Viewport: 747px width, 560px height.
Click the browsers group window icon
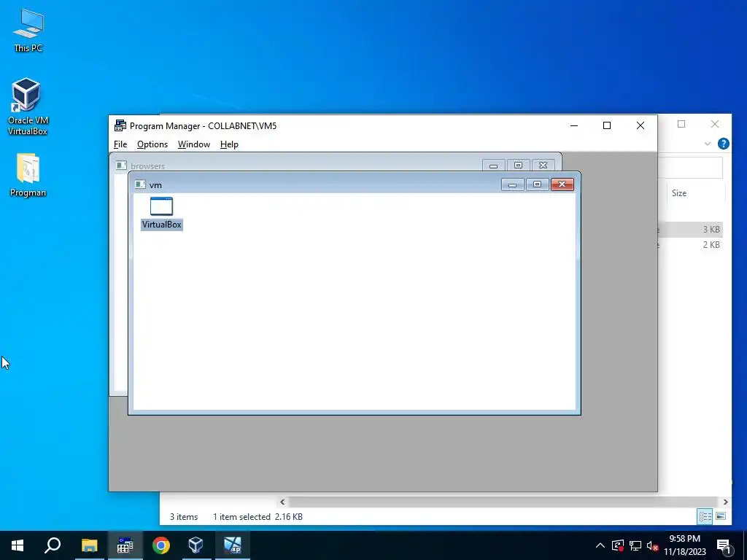coord(121,166)
